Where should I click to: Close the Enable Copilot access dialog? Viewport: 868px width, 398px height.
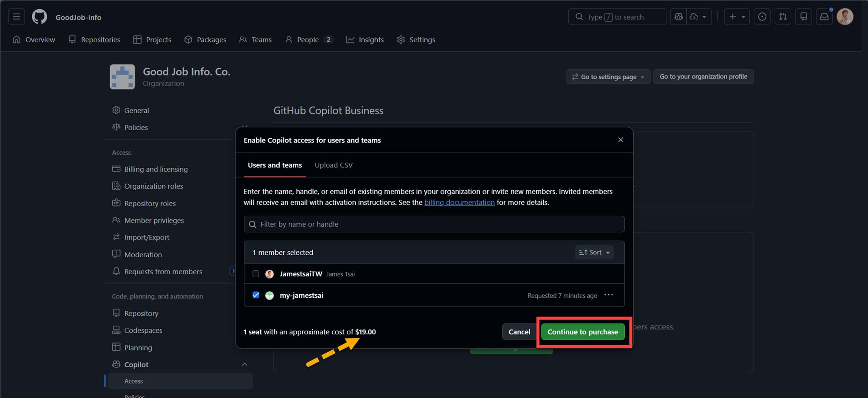click(620, 140)
